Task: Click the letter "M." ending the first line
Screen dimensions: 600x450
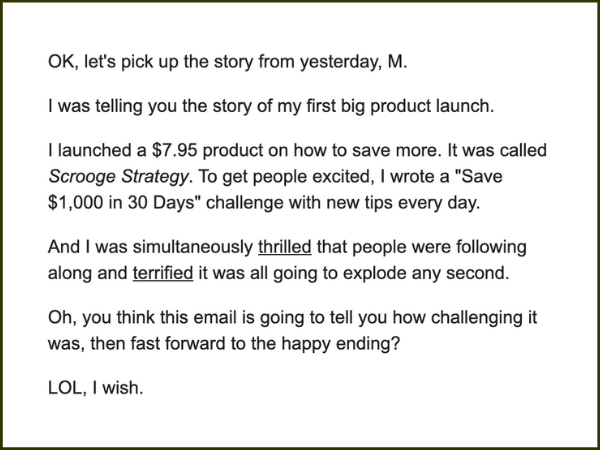Action: click(397, 62)
